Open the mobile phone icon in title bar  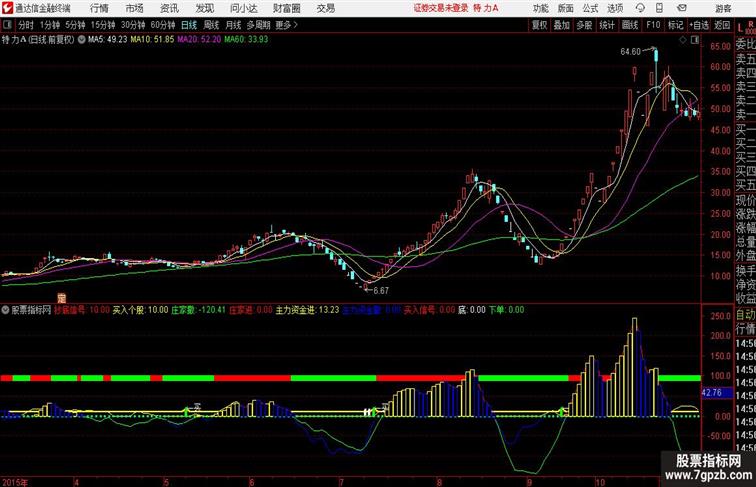click(659, 8)
